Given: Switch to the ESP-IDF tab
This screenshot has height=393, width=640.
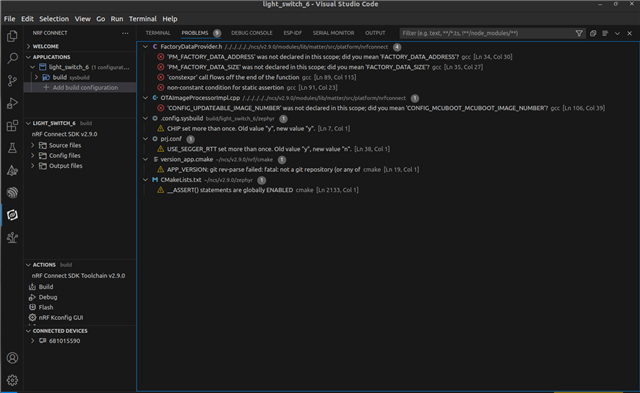Looking at the screenshot, I should tap(292, 33).
